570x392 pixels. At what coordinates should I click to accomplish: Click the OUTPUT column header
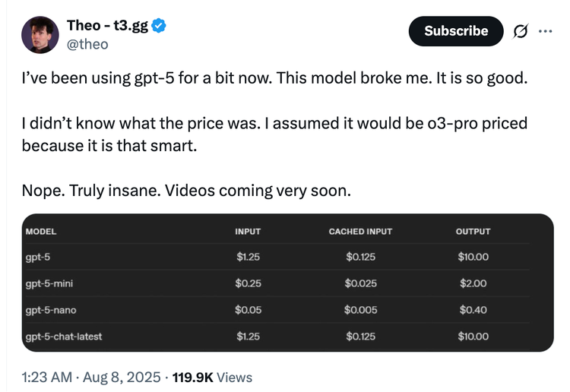473,232
